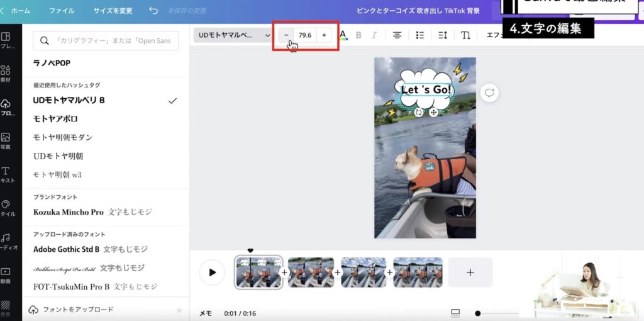This screenshot has width=644, height=321.
Task: Open the text (テキスト) sidebar panel
Action: click(x=6, y=175)
